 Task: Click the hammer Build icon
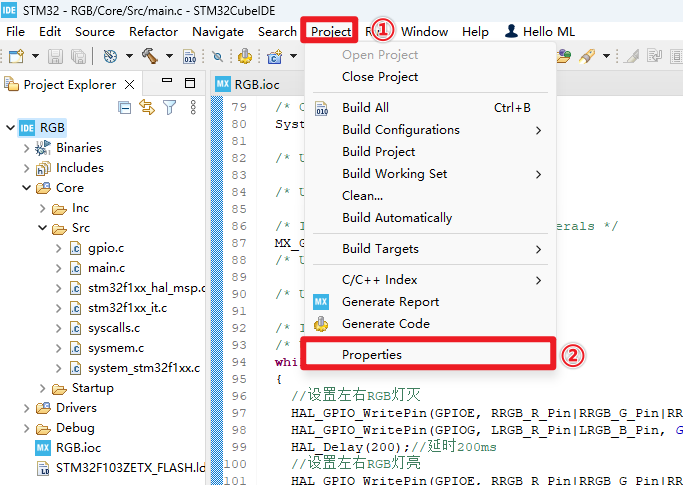(x=150, y=56)
